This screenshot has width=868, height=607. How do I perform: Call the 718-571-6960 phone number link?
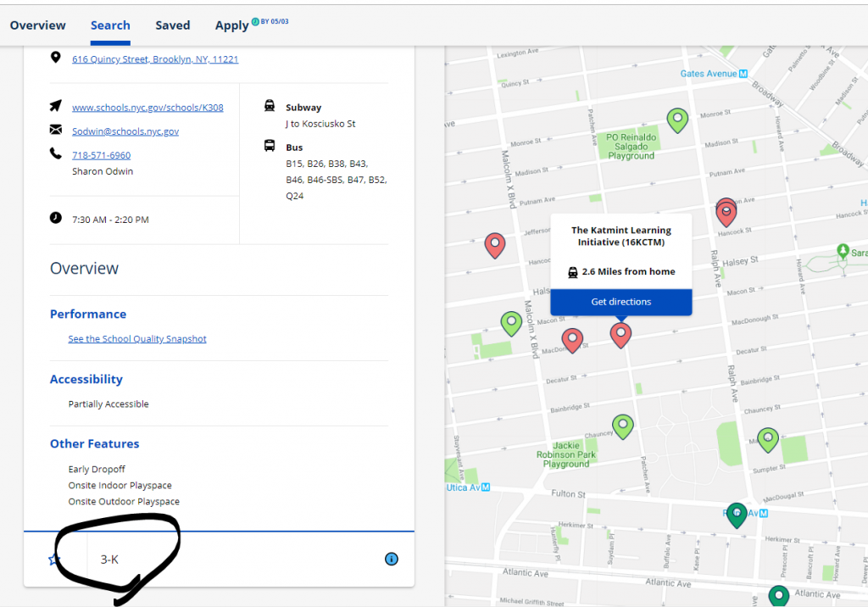pos(102,155)
